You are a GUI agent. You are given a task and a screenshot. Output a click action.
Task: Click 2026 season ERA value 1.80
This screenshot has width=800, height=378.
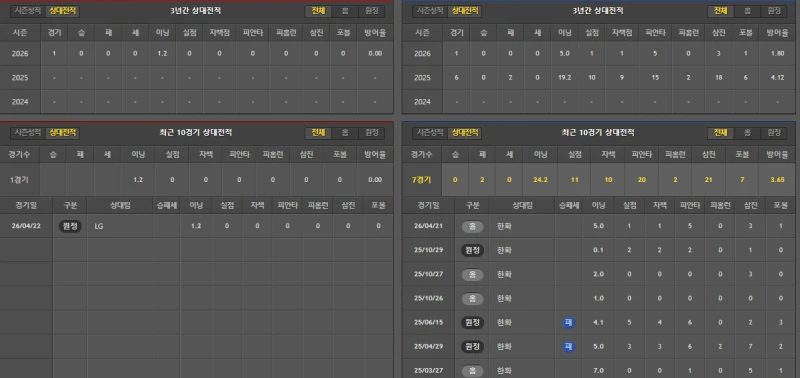[778, 54]
